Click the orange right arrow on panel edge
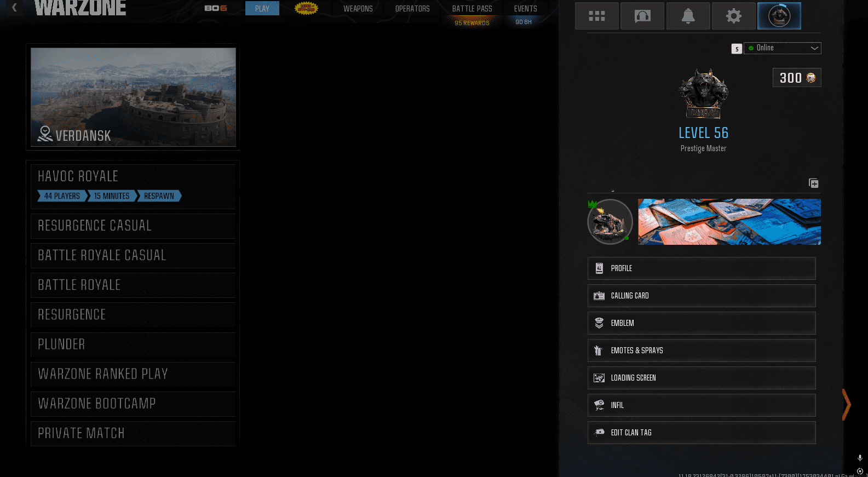 coord(847,405)
